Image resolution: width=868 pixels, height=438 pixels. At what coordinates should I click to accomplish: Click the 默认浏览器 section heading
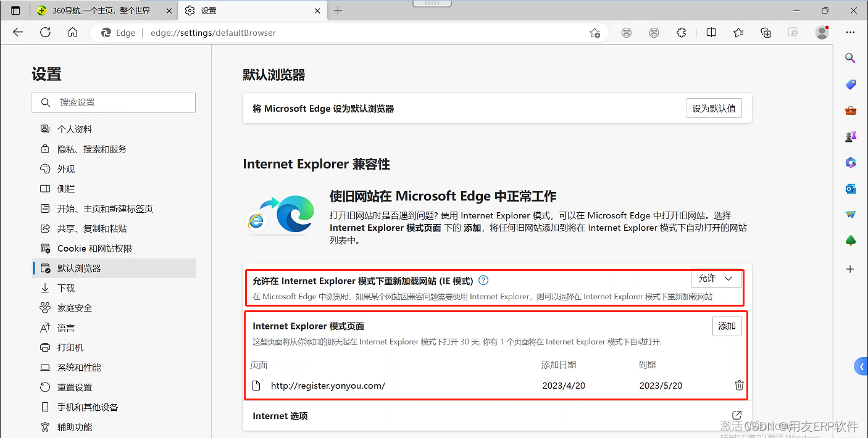point(274,75)
